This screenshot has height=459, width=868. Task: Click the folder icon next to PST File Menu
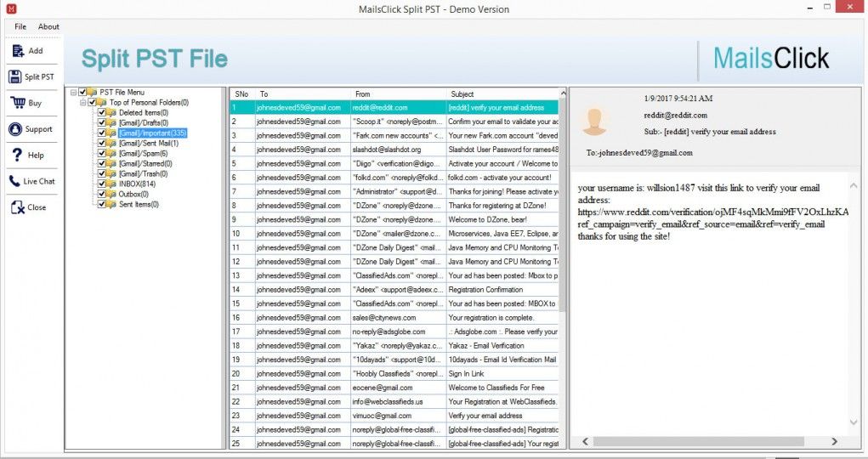pos(93,92)
